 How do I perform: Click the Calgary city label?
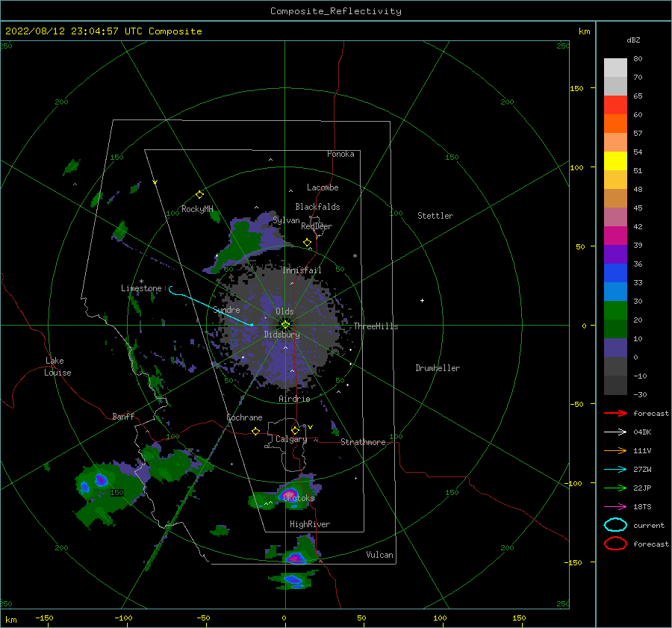pyautogui.click(x=291, y=439)
